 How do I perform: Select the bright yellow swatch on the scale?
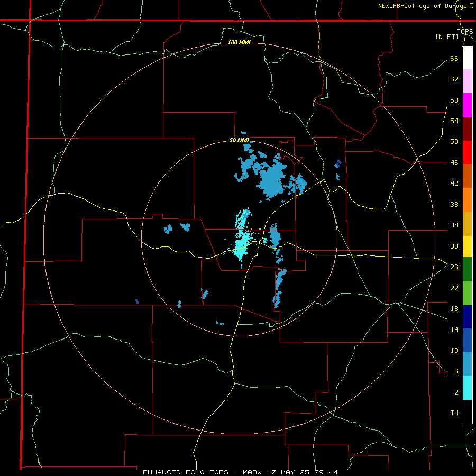[x=467, y=246]
